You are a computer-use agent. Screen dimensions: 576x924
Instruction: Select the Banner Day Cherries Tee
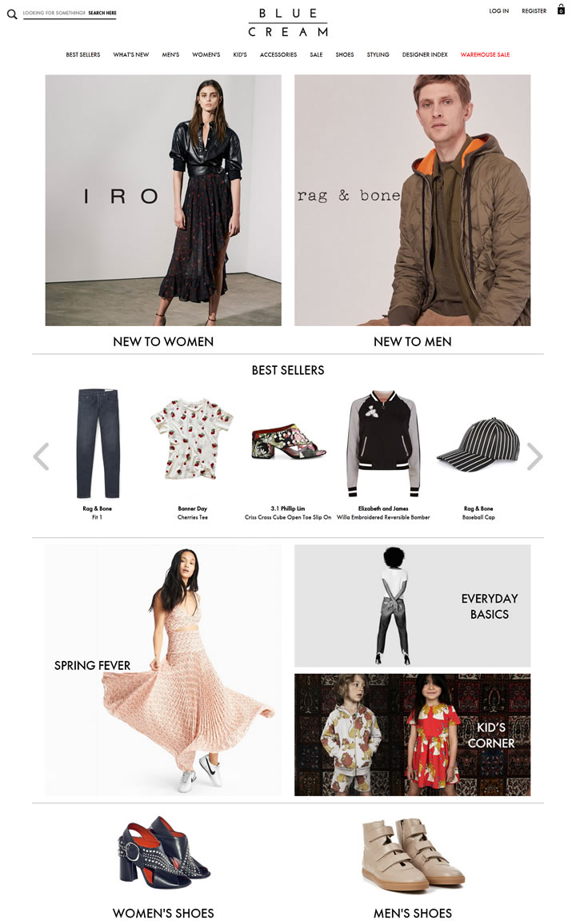(x=192, y=439)
